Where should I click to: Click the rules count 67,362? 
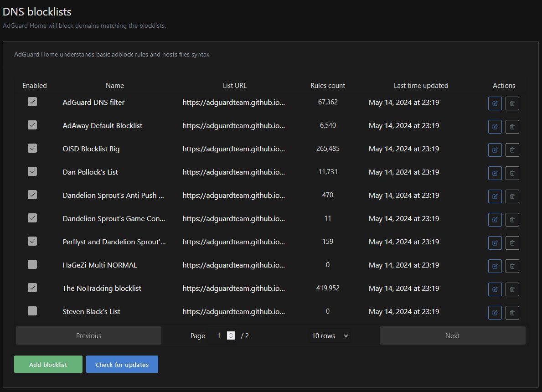[x=328, y=102]
